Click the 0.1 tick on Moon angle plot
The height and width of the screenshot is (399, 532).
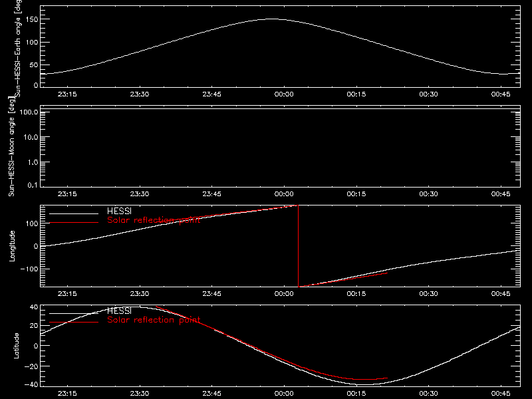pos(33,186)
